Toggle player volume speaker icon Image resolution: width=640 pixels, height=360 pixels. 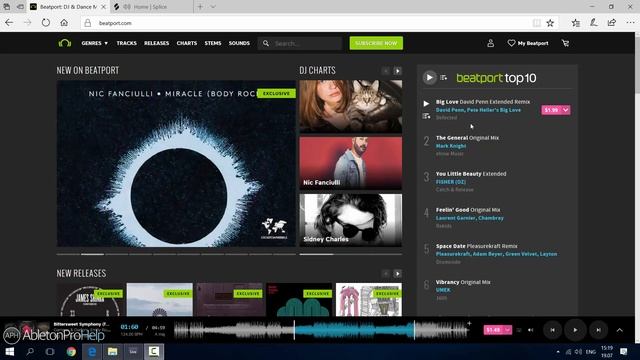pyautogui.click(x=531, y=330)
